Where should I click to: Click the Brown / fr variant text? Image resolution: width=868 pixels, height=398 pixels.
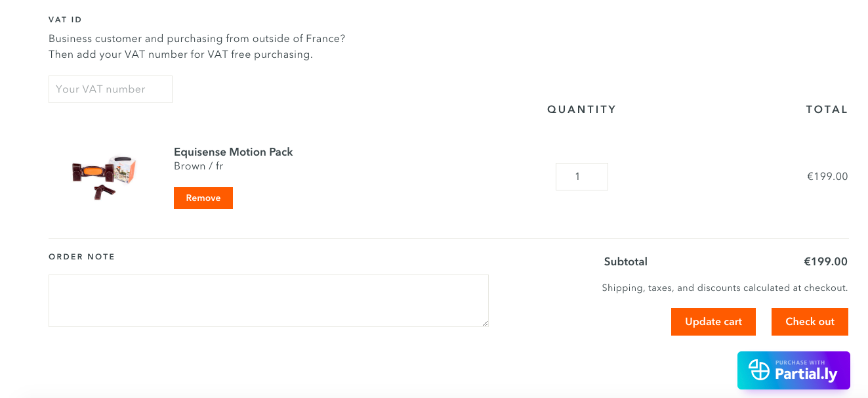(198, 166)
